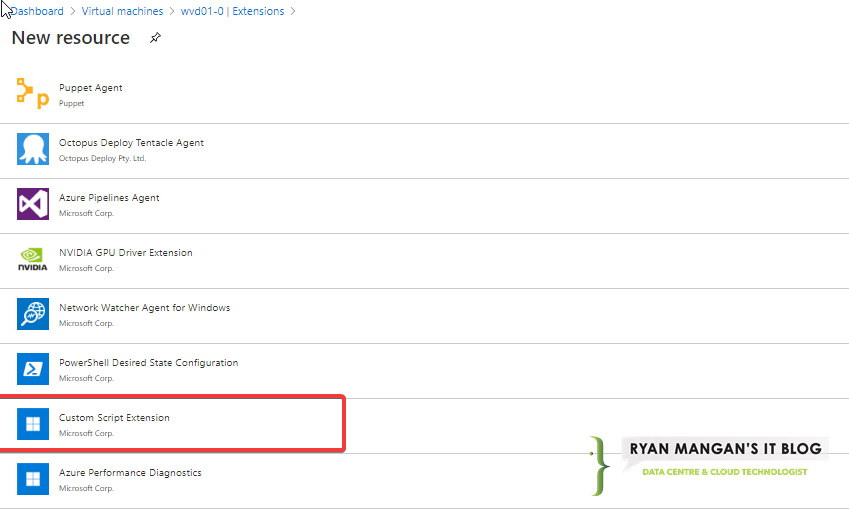The image size is (849, 511).
Task: Click the Puppet Agent logo icon
Action: 32,94
